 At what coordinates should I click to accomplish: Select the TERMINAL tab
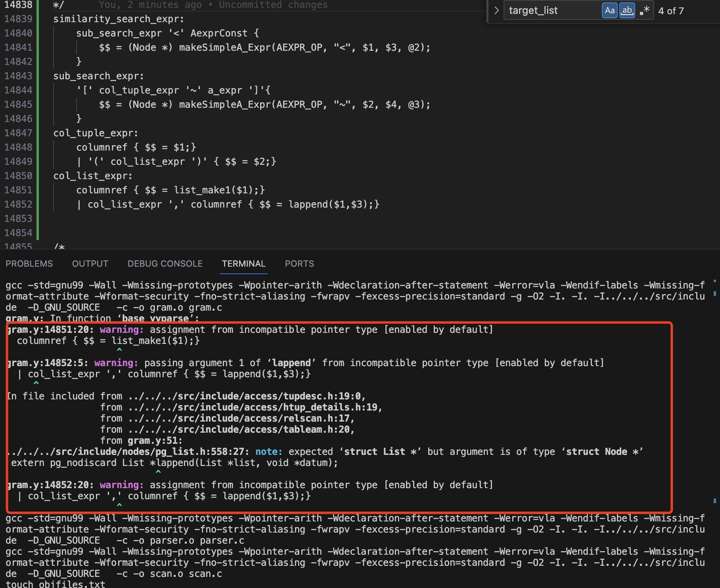pyautogui.click(x=243, y=264)
